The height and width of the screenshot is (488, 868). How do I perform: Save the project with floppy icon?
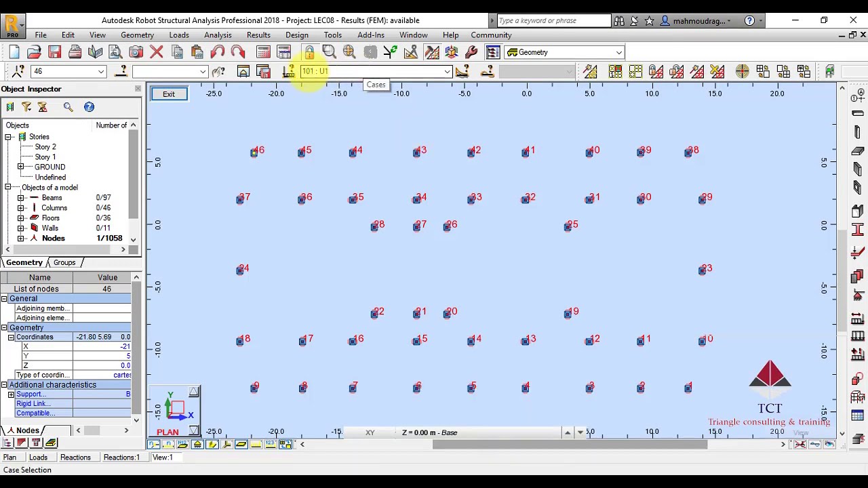coord(55,52)
